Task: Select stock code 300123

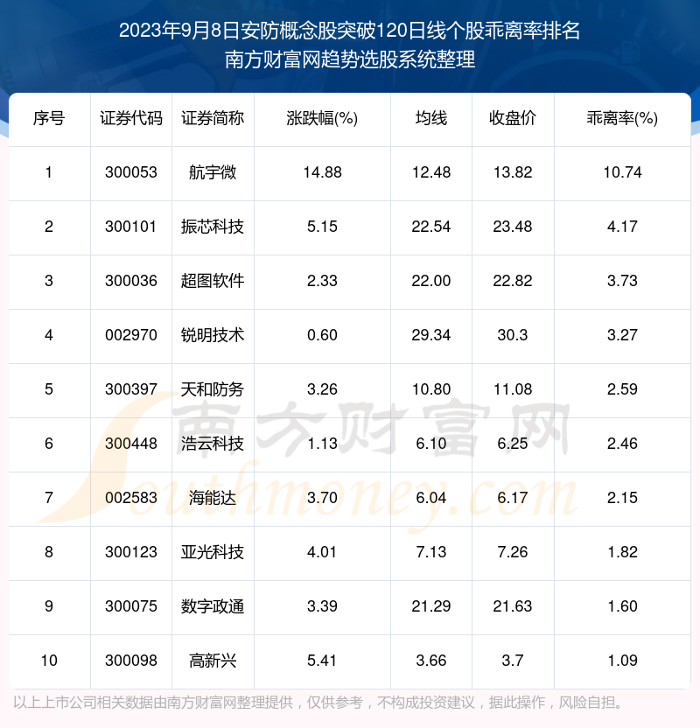Action: [x=131, y=552]
